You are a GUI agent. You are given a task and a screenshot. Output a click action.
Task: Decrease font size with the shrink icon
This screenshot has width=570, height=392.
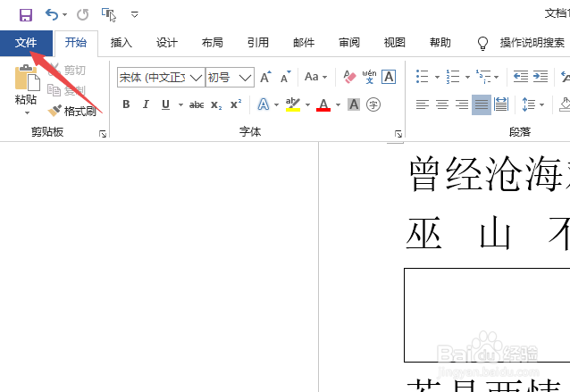click(286, 77)
